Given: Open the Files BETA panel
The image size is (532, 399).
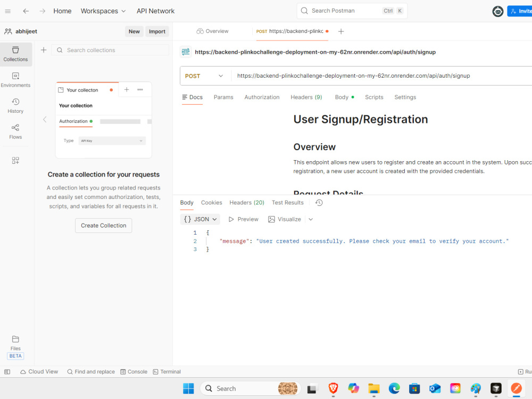Looking at the screenshot, I should [15, 347].
